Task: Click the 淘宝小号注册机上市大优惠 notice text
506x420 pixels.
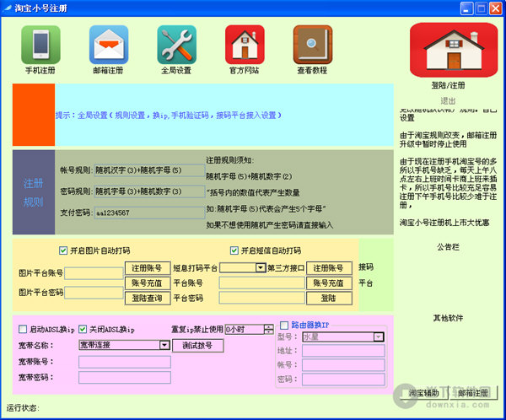Action: tap(444, 223)
